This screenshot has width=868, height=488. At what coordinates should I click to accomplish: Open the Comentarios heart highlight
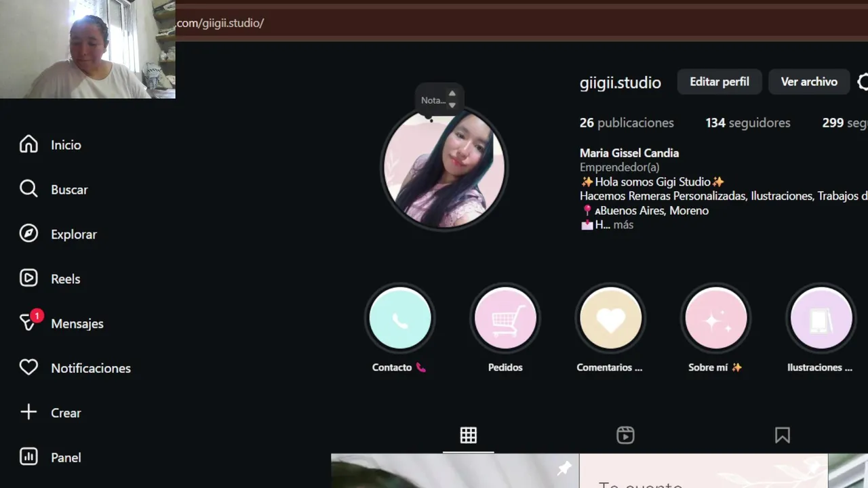coord(610,319)
